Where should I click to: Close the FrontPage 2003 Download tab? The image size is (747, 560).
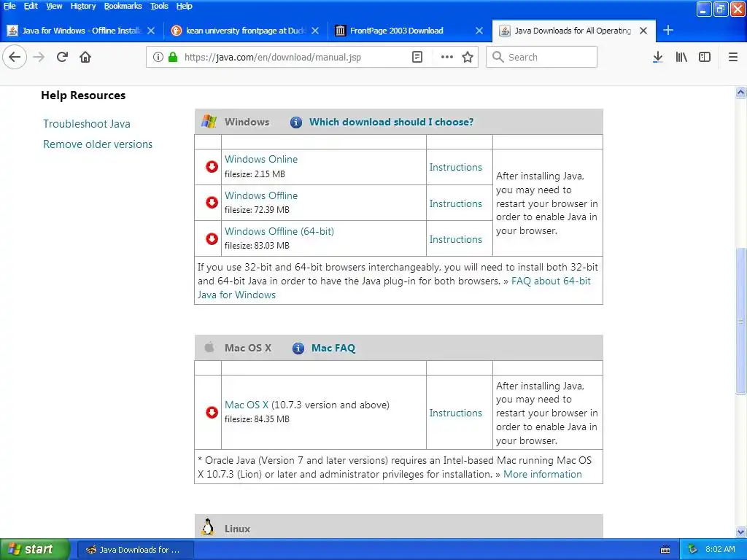(x=479, y=31)
